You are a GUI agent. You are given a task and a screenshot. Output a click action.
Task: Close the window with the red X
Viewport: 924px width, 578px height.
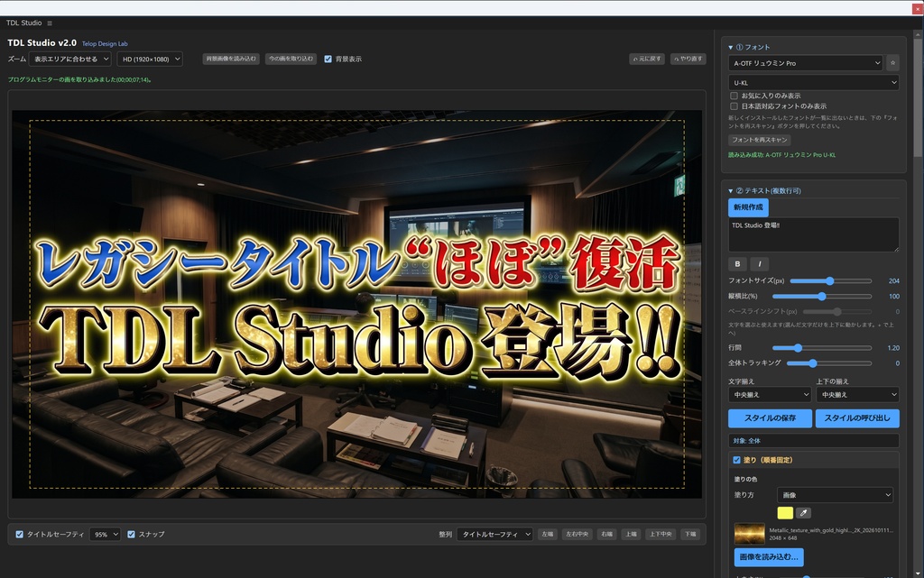point(918,9)
